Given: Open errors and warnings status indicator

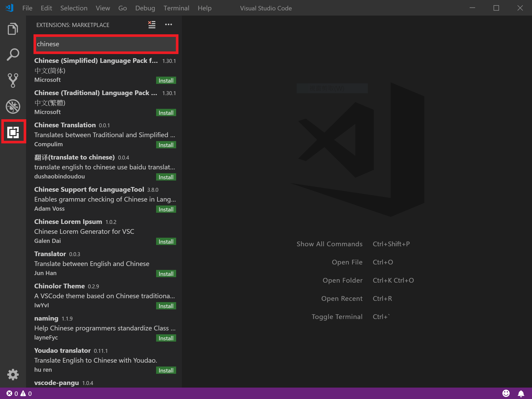Looking at the screenshot, I should click(x=19, y=394).
